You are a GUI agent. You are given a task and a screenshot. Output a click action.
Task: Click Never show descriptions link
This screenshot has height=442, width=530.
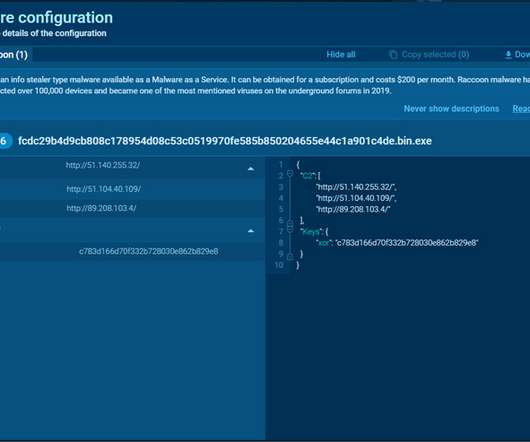pos(451,108)
